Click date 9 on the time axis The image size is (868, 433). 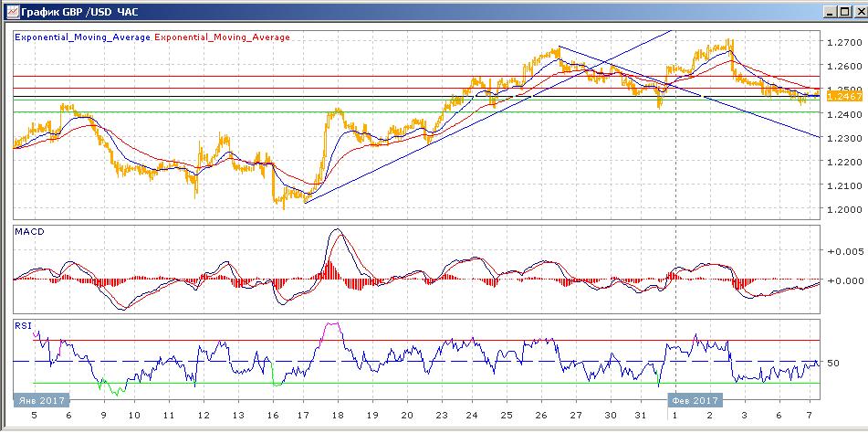(x=101, y=416)
